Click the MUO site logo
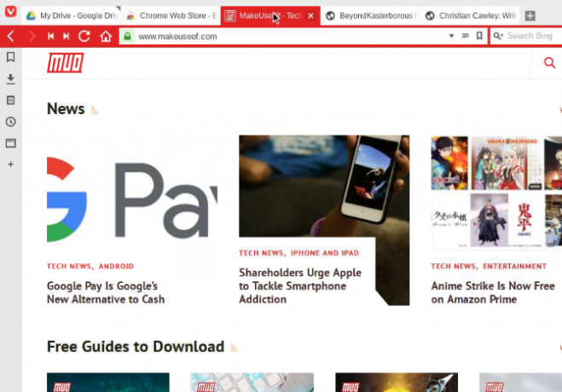Screen dimensions: 562x392 click(66, 63)
